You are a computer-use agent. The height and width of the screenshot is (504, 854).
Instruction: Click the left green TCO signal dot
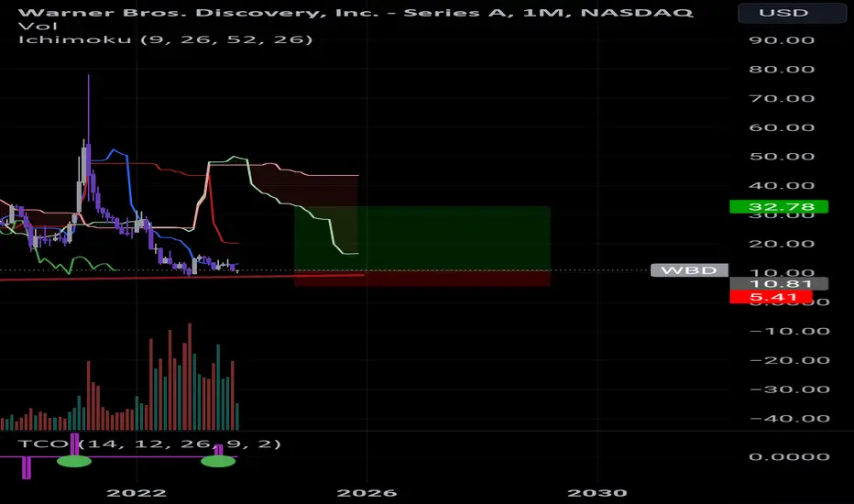pyautogui.click(x=74, y=462)
